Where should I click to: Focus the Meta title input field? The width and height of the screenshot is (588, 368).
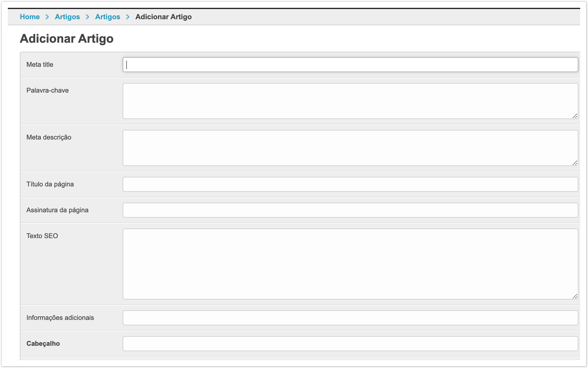coord(350,65)
